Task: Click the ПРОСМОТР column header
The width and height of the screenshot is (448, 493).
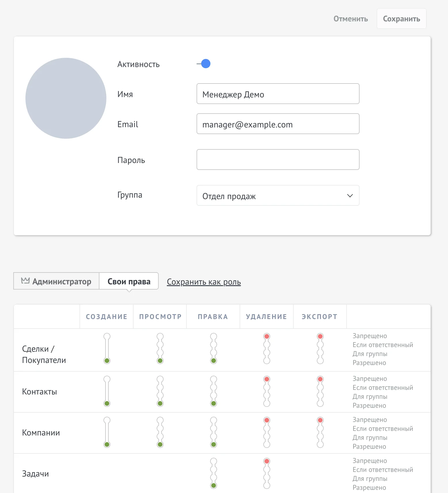Action: click(x=160, y=317)
